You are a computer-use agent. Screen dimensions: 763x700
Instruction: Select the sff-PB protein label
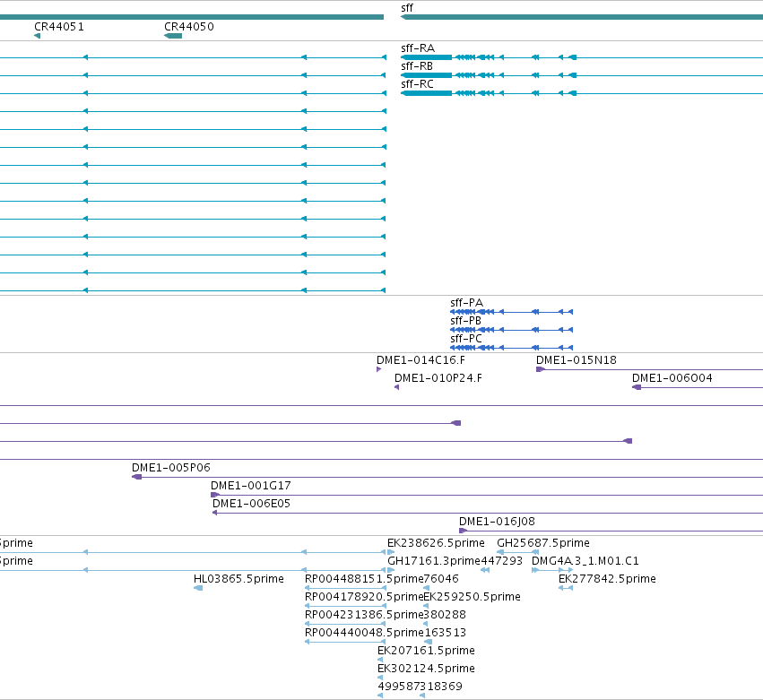click(465, 321)
